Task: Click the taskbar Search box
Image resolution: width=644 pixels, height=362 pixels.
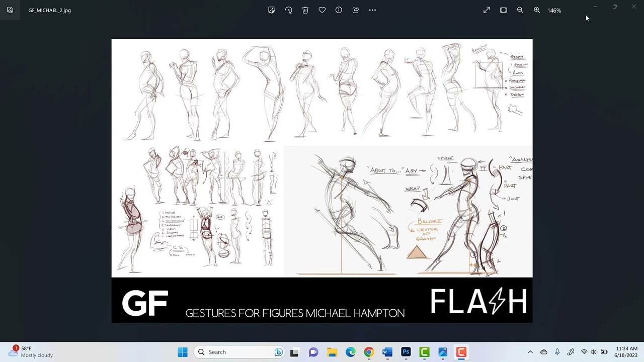Action: (x=239, y=352)
